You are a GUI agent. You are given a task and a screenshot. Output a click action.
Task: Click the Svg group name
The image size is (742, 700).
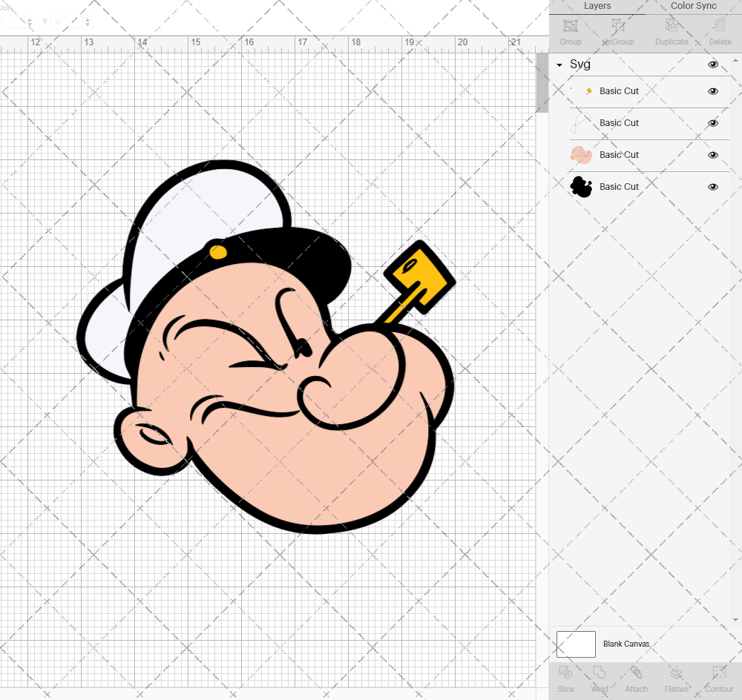pyautogui.click(x=580, y=65)
